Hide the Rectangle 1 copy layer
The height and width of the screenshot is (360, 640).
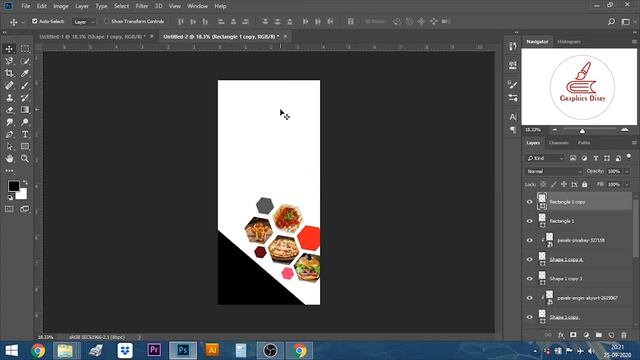click(x=529, y=202)
